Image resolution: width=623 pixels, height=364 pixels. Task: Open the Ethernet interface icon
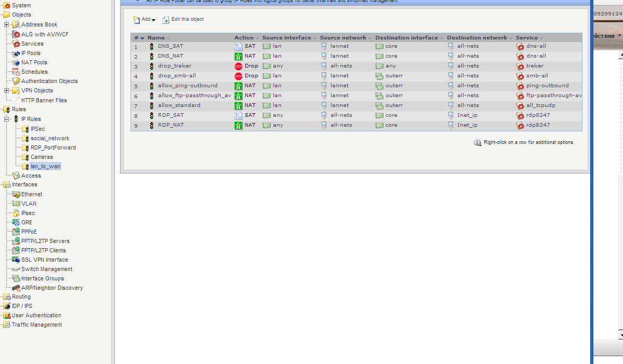tap(16, 195)
